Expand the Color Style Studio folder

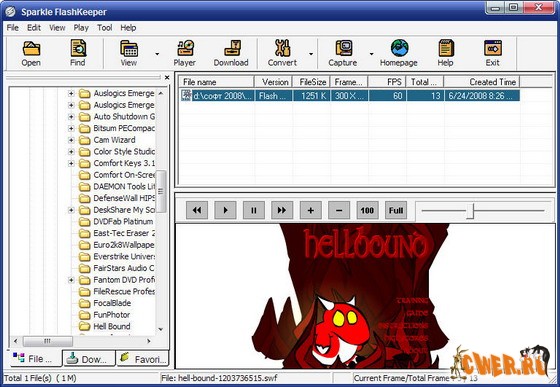[71, 152]
